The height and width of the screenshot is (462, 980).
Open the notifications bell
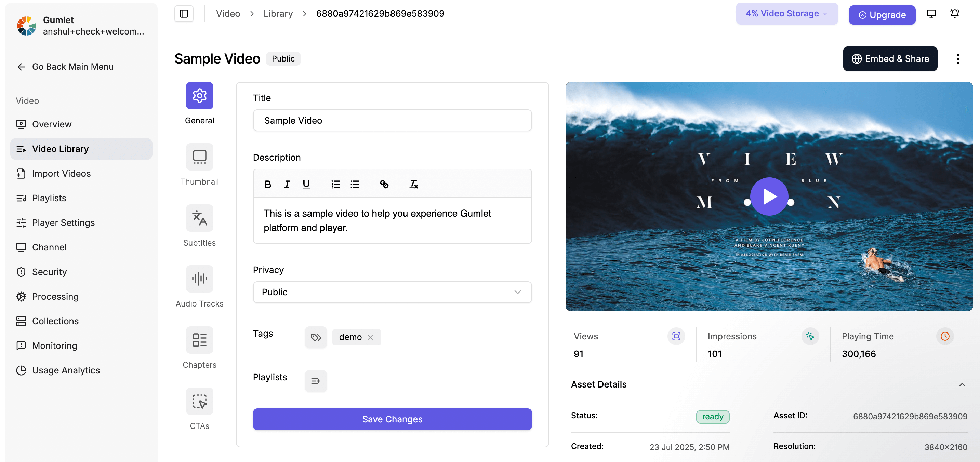click(954, 14)
